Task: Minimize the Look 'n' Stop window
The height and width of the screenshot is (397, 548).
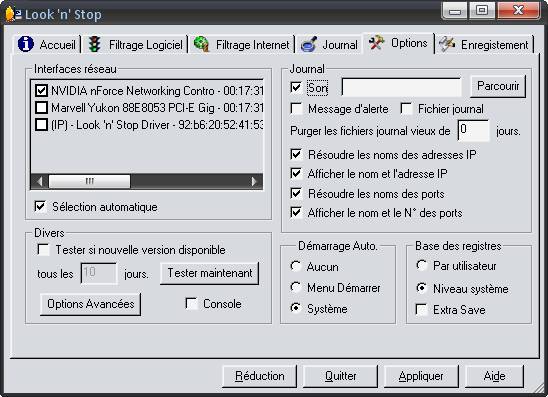Action: tap(455, 11)
